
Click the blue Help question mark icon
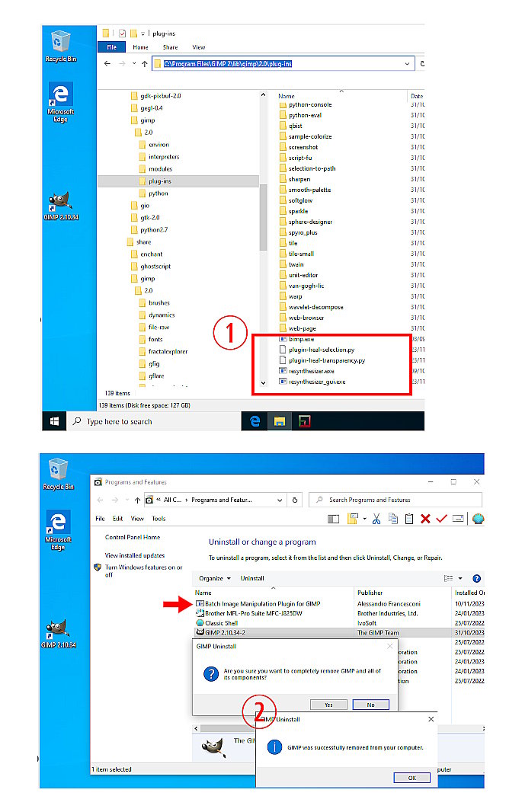click(x=477, y=578)
